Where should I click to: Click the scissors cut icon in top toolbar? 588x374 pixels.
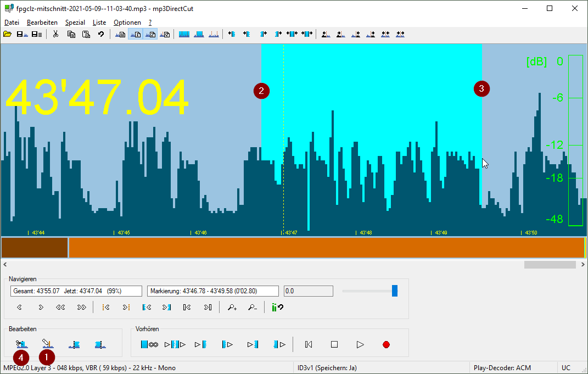(x=55, y=34)
